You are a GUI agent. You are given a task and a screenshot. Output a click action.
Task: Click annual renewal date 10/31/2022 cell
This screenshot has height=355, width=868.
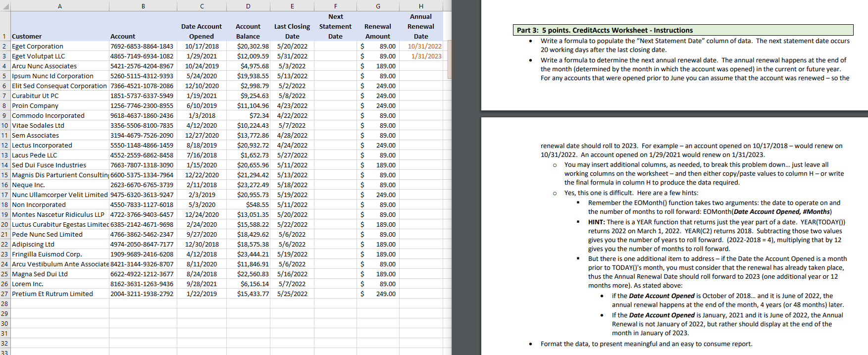(421, 46)
